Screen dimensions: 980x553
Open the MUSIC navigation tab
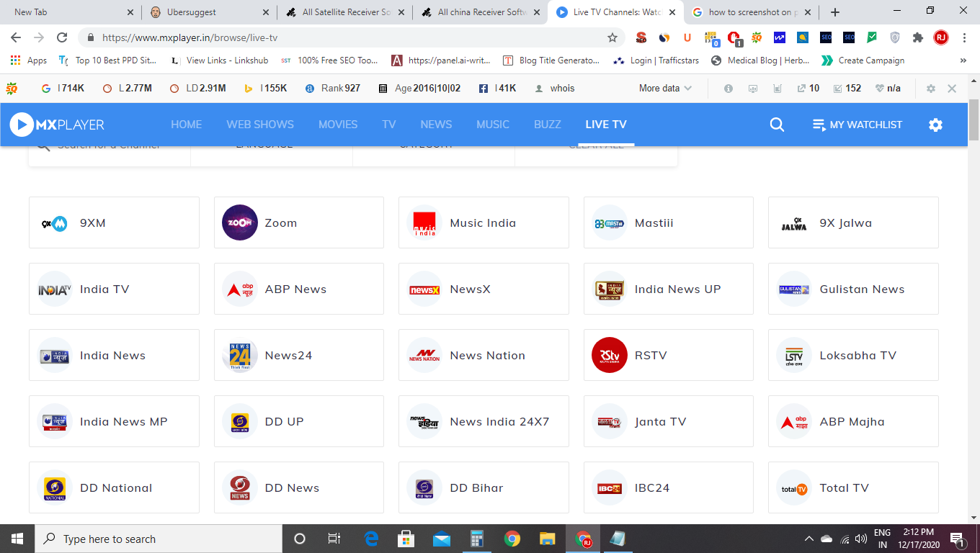pyautogui.click(x=493, y=125)
